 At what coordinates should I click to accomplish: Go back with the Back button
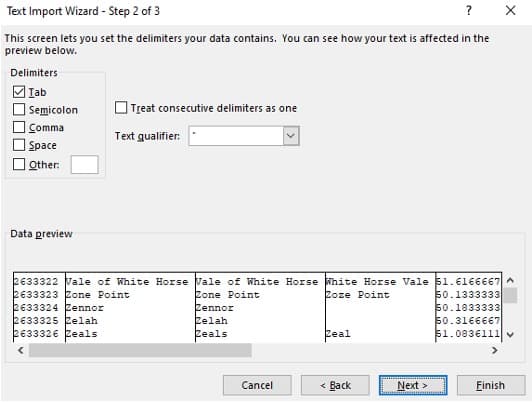pyautogui.click(x=335, y=385)
